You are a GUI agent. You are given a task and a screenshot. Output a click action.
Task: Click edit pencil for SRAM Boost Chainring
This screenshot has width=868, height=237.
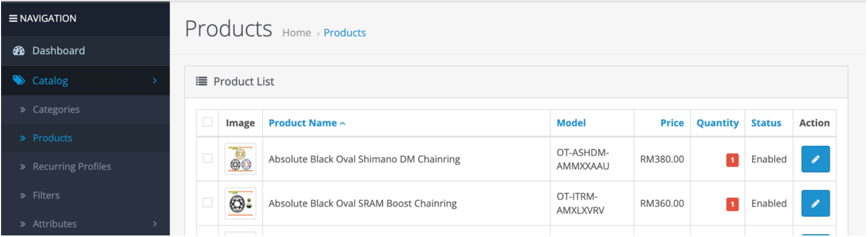(815, 204)
